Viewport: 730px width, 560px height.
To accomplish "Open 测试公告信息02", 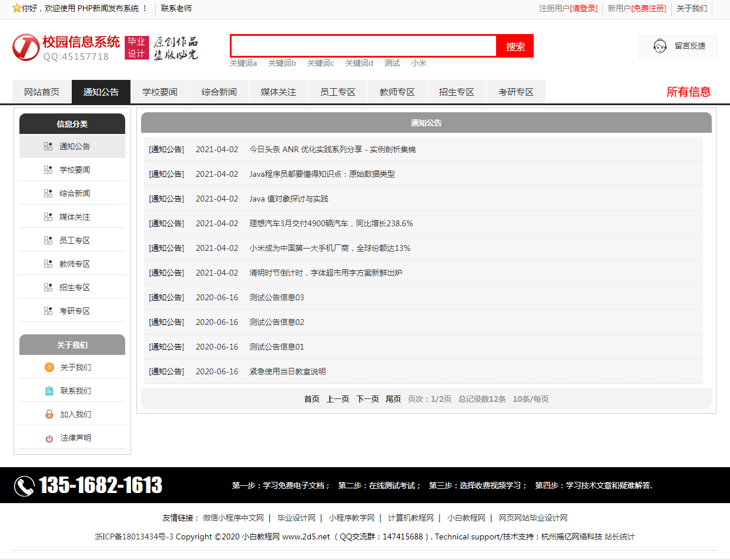I will click(x=277, y=322).
